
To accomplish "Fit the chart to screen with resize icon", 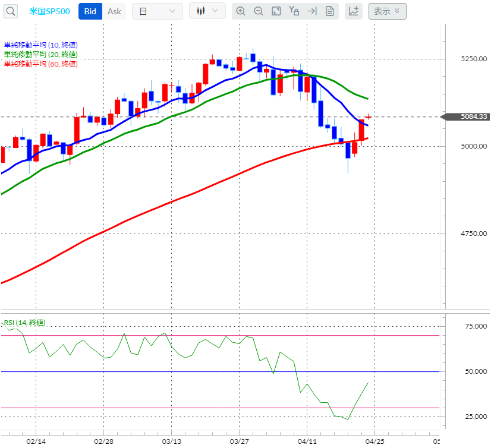I will click(x=276, y=11).
